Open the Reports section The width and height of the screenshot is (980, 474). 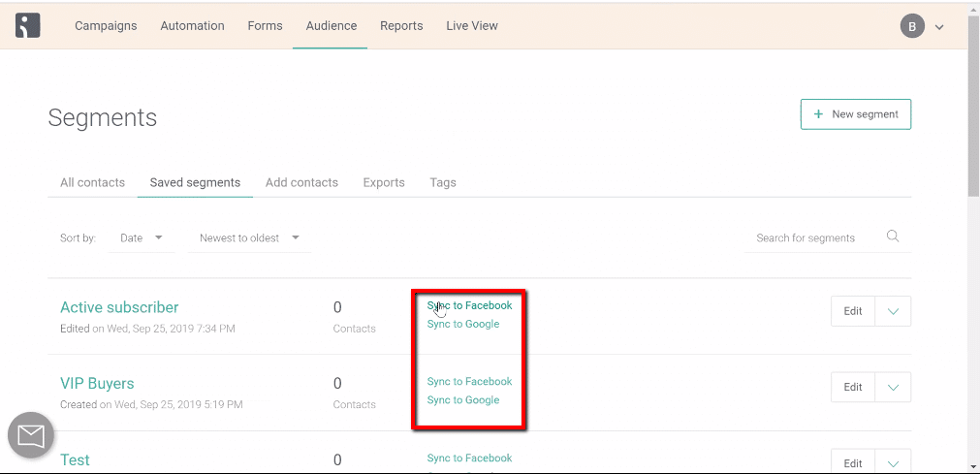[401, 25]
